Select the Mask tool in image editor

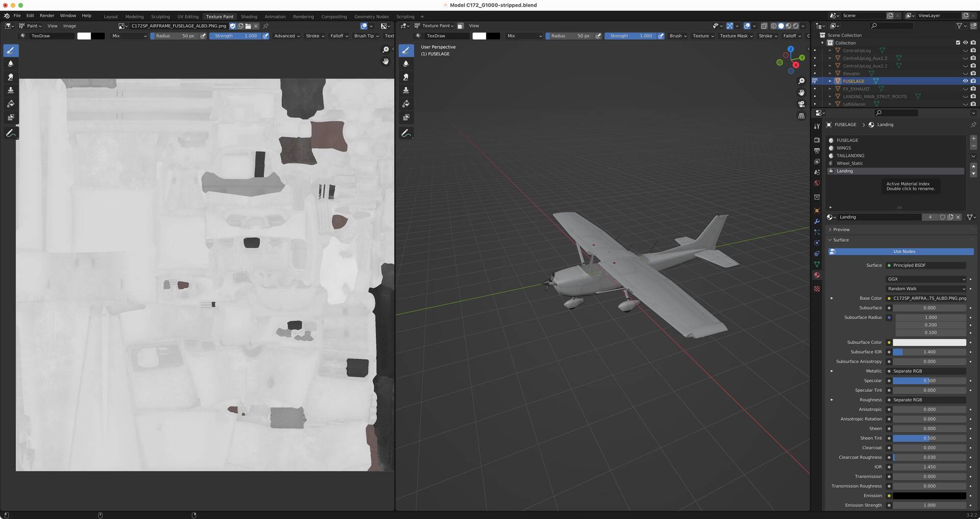(11, 117)
